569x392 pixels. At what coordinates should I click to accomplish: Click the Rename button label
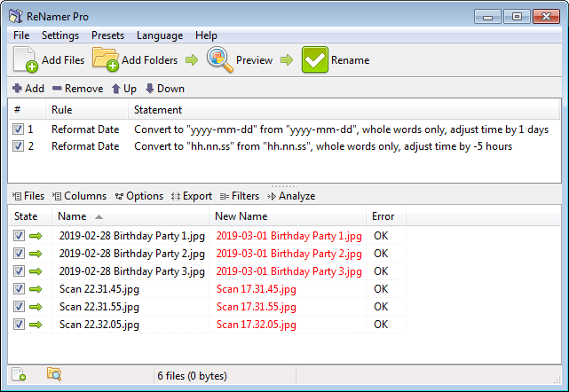click(350, 60)
